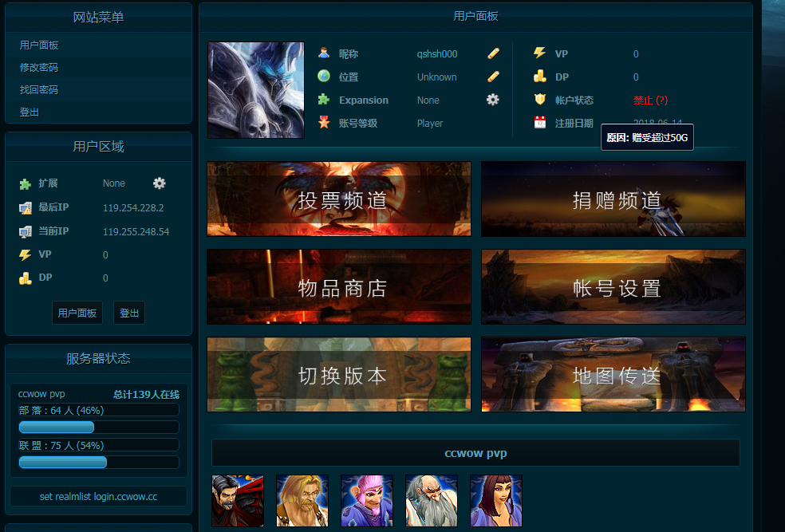Click the pencil icon to edit nickname
The height and width of the screenshot is (532, 785).
coord(493,53)
